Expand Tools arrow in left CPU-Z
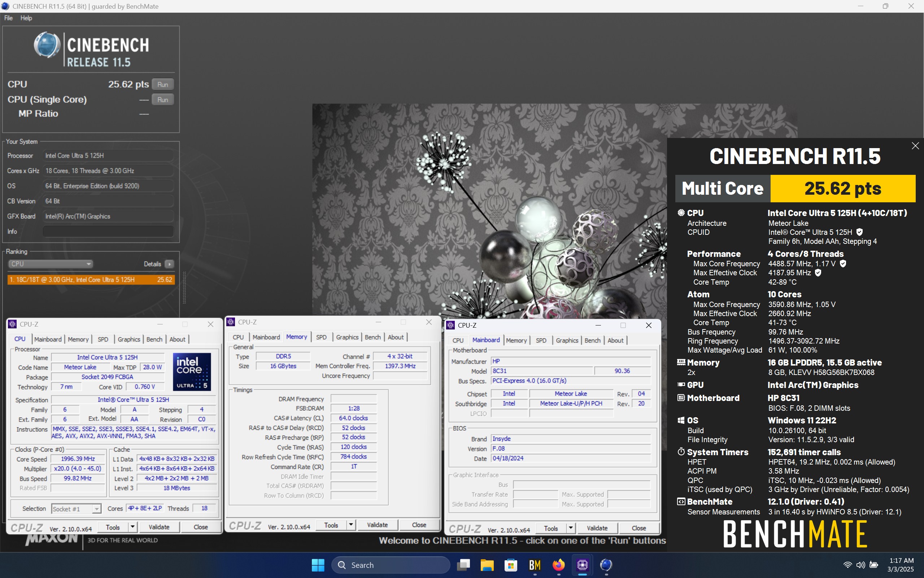Viewport: 924px width, 578px height. [132, 527]
